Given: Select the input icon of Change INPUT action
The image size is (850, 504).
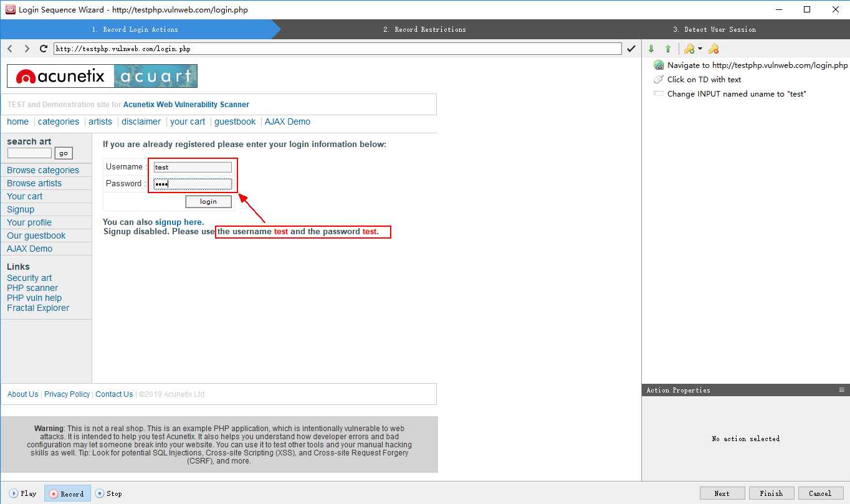Looking at the screenshot, I should [x=659, y=93].
